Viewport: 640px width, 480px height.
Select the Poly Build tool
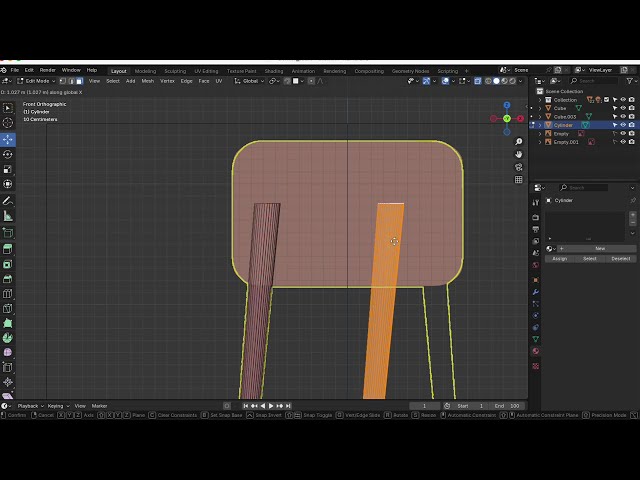click(x=8, y=323)
